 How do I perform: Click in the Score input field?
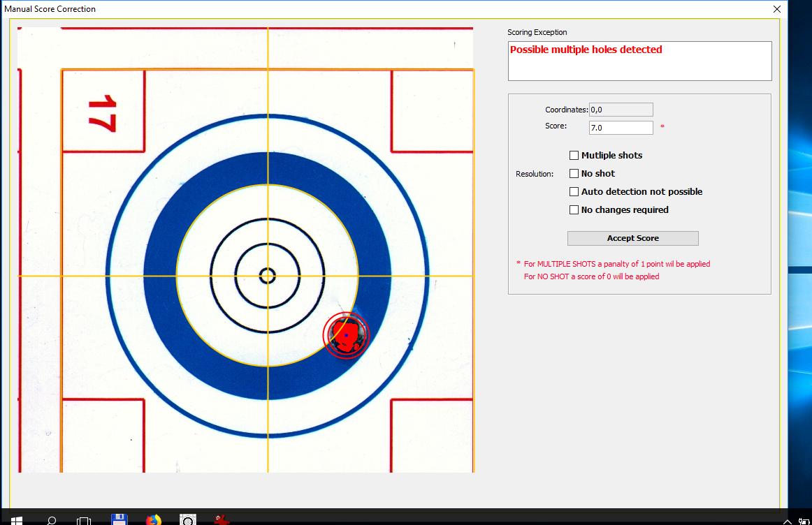coord(621,128)
